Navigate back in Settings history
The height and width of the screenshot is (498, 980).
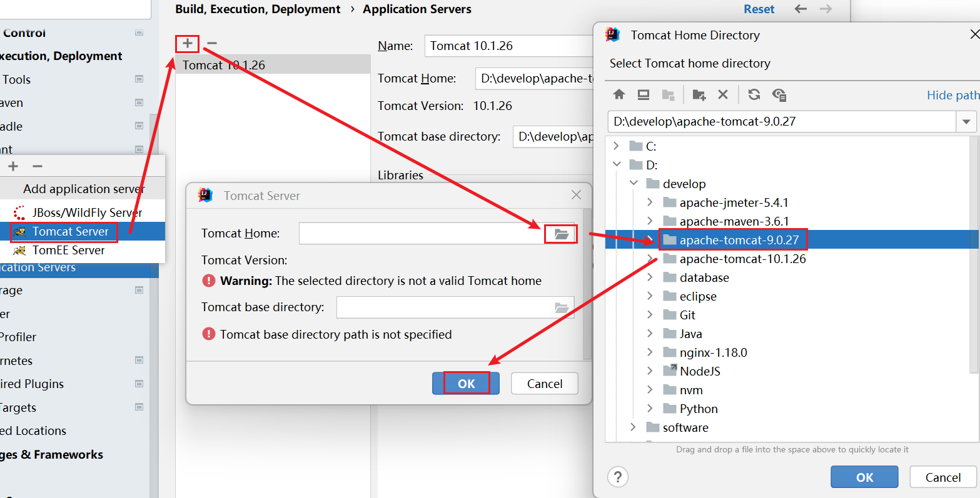(801, 9)
